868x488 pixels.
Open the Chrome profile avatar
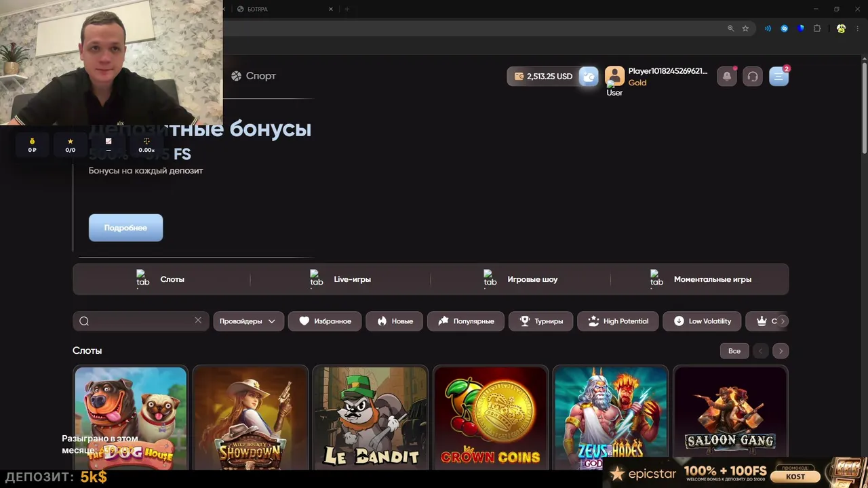tap(841, 28)
